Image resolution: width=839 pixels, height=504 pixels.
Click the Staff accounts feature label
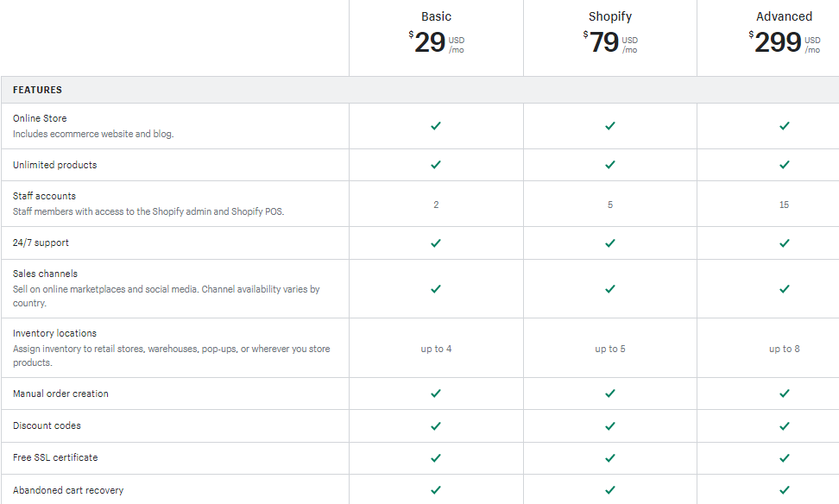click(44, 196)
